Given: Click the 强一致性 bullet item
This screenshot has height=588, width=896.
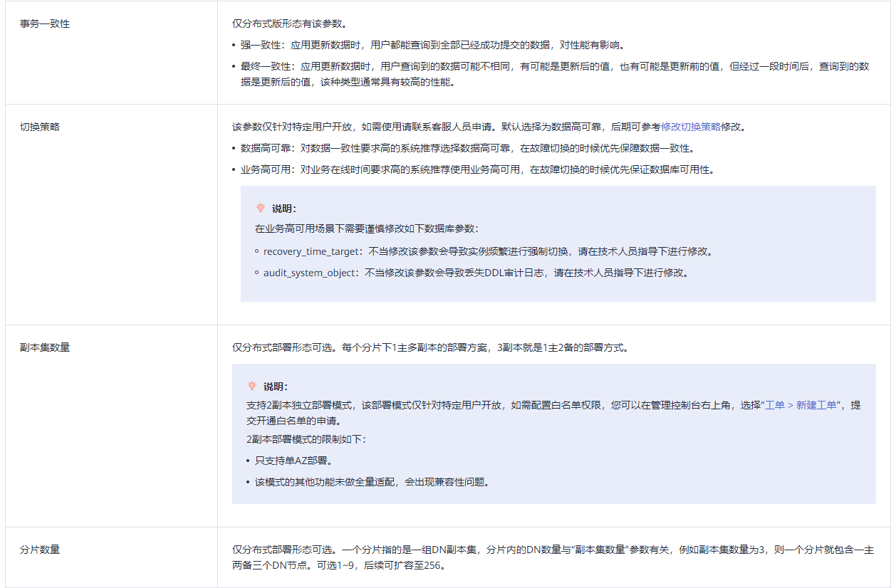Looking at the screenshot, I should click(x=432, y=45).
